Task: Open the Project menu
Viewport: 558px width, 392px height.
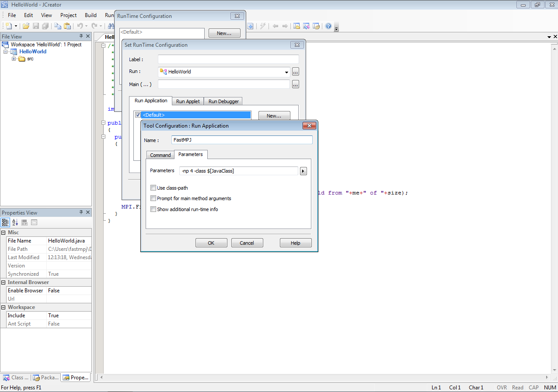Action: (69, 15)
